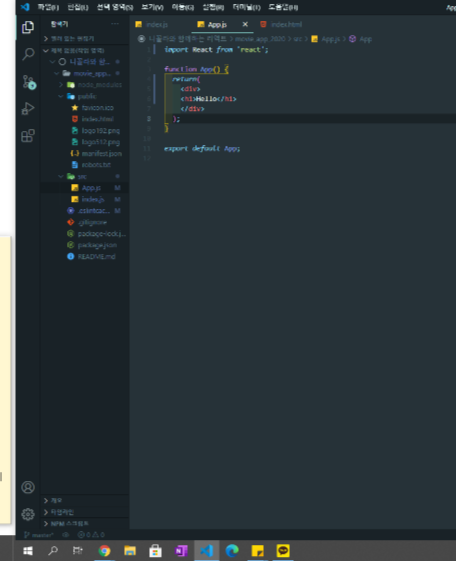Open robots.txt in the file tree

click(84, 165)
